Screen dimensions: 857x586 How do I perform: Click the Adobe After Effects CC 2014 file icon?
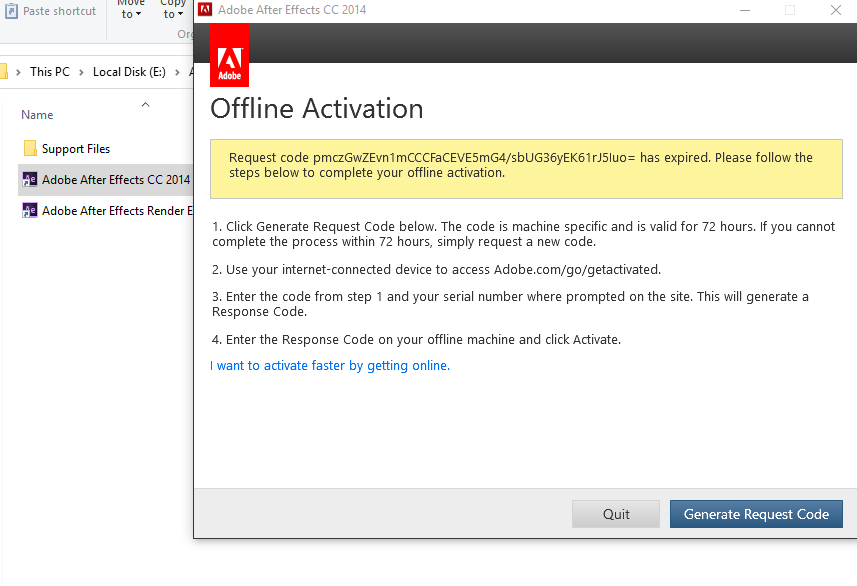click(x=30, y=179)
